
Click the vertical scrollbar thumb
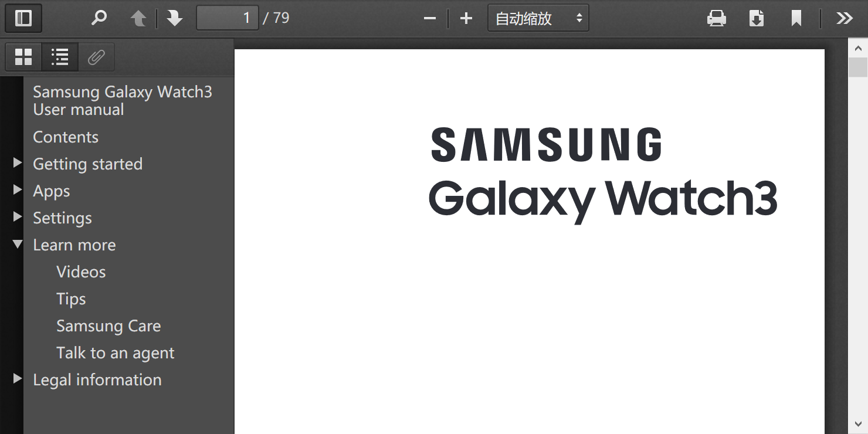pyautogui.click(x=858, y=67)
